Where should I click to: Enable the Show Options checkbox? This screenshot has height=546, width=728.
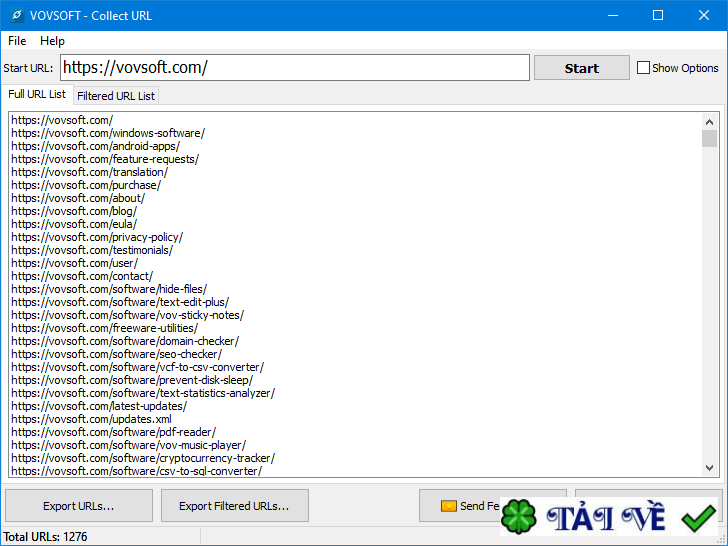pyautogui.click(x=643, y=68)
